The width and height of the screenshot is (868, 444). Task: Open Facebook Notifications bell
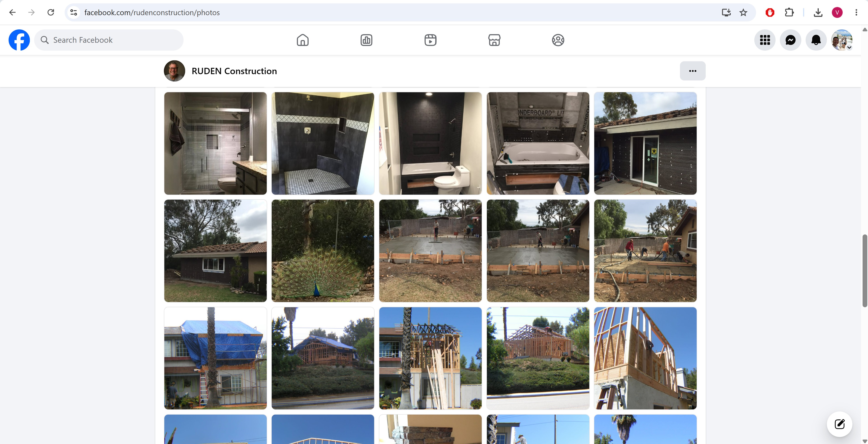coord(816,40)
